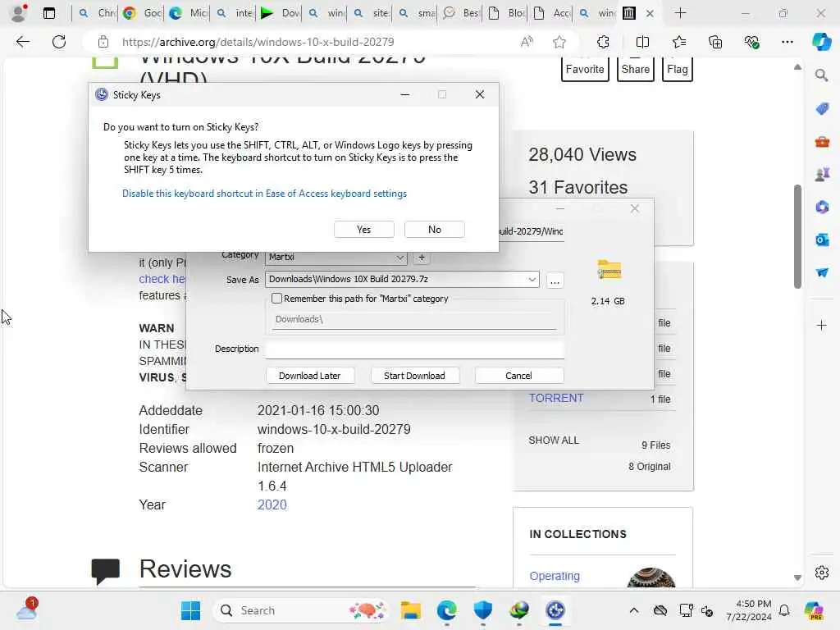
Task: Switch to the Blo browser tab
Action: click(x=506, y=13)
